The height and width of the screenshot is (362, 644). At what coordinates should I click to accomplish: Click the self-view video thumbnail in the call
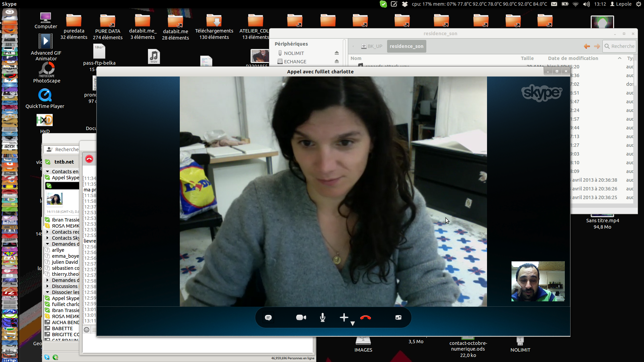[538, 281]
